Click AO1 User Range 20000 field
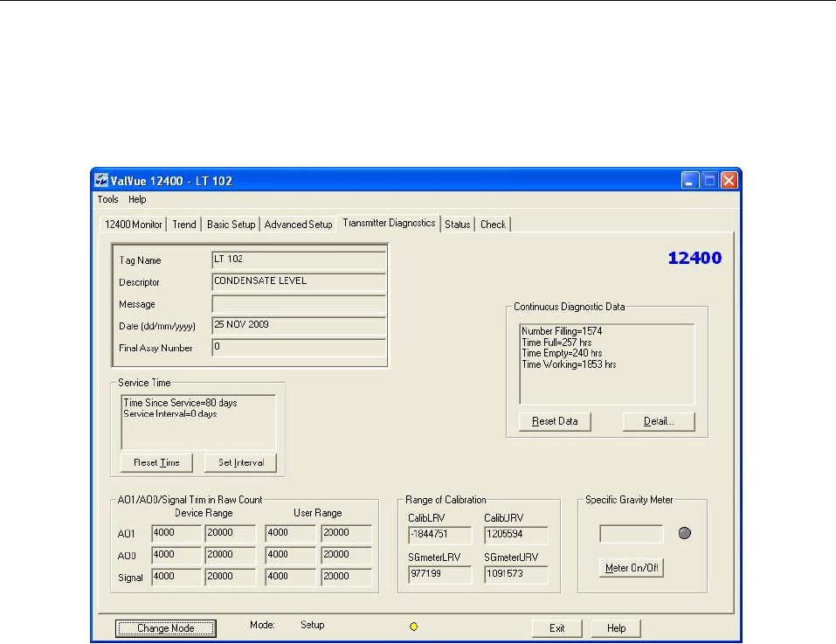This screenshot has height=644, width=836. pyautogui.click(x=347, y=533)
